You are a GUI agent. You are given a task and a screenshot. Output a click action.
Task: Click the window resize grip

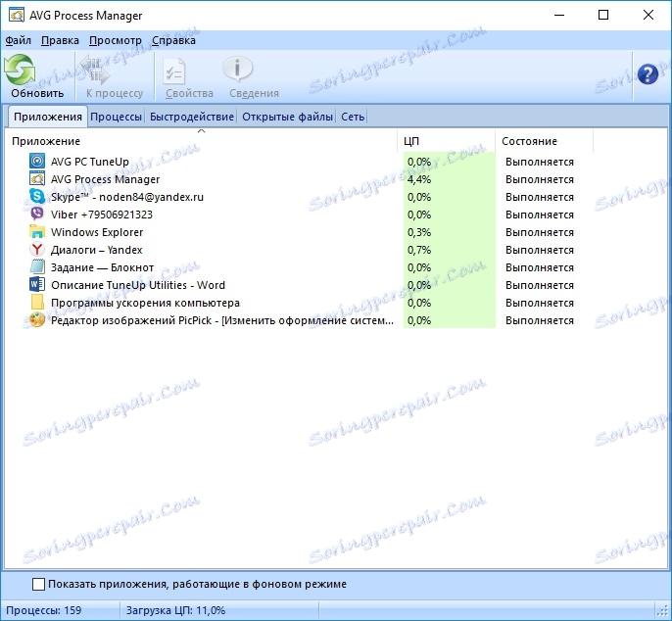tap(663, 612)
